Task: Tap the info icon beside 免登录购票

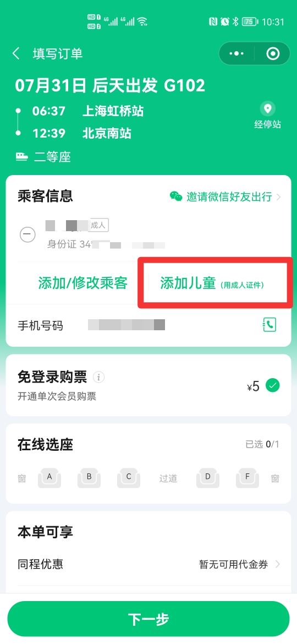Action: click(98, 376)
